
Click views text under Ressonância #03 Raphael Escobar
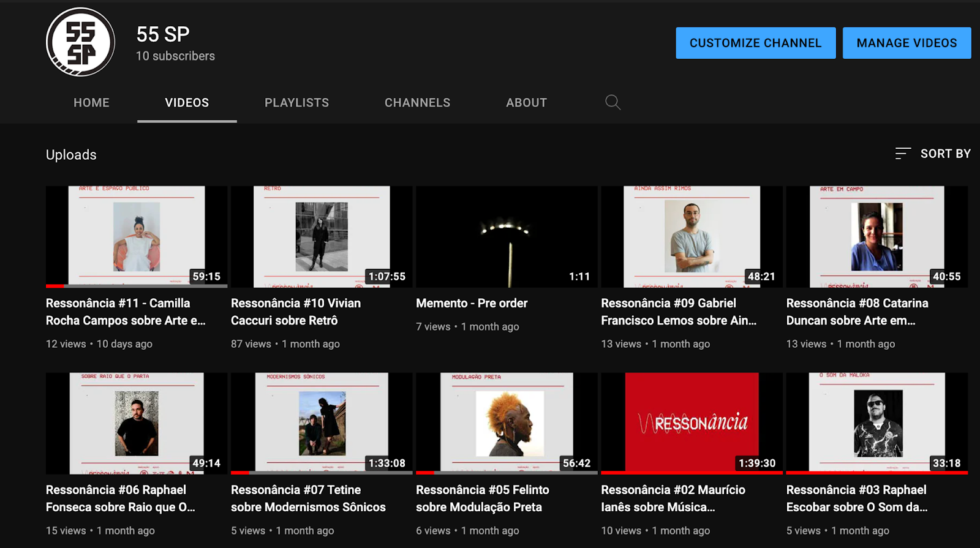tap(838, 531)
